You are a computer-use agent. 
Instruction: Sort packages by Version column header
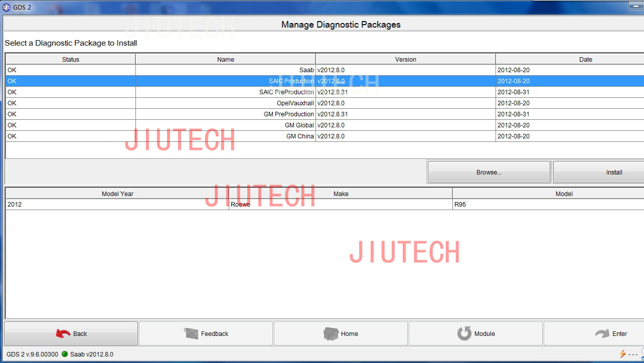(x=405, y=59)
